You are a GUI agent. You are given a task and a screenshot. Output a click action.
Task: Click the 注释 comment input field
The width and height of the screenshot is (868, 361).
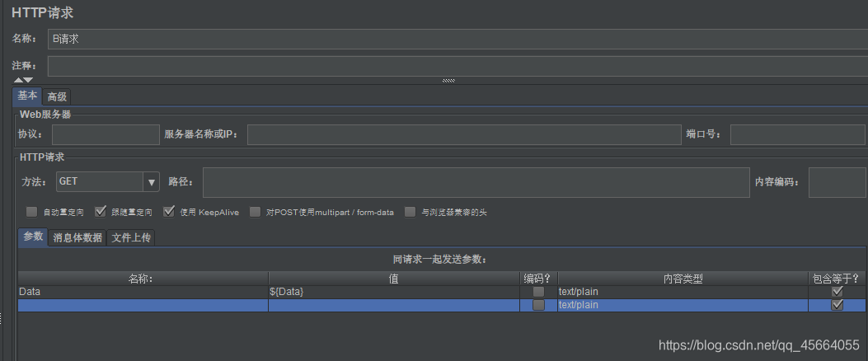coord(457,66)
